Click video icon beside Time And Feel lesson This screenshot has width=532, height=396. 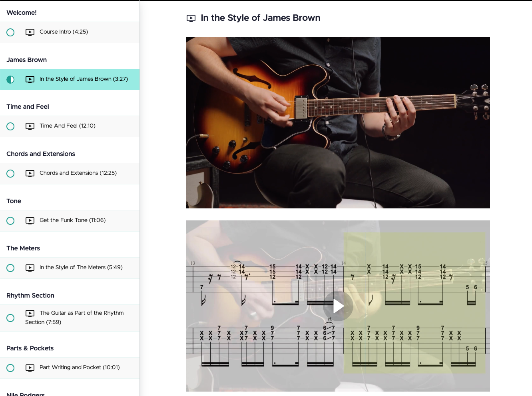pyautogui.click(x=30, y=126)
